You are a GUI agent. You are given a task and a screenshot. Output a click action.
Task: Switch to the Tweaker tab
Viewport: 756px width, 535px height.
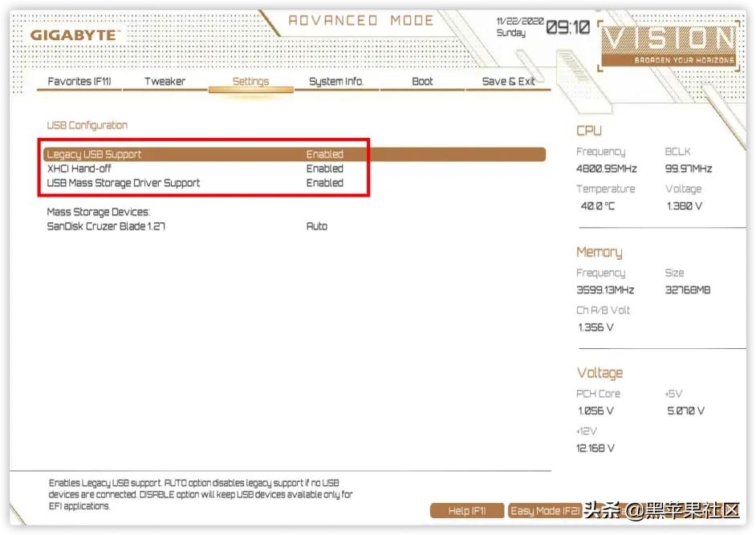(165, 81)
